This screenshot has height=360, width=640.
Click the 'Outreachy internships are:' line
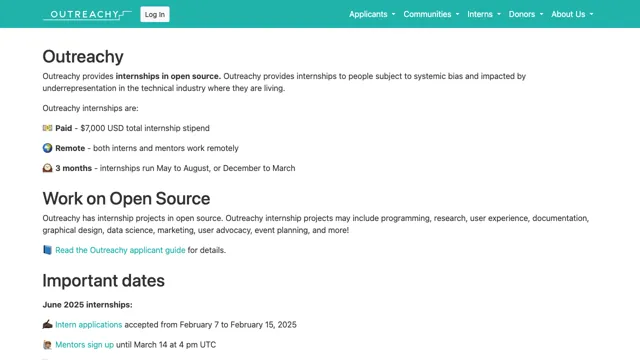coord(90,108)
